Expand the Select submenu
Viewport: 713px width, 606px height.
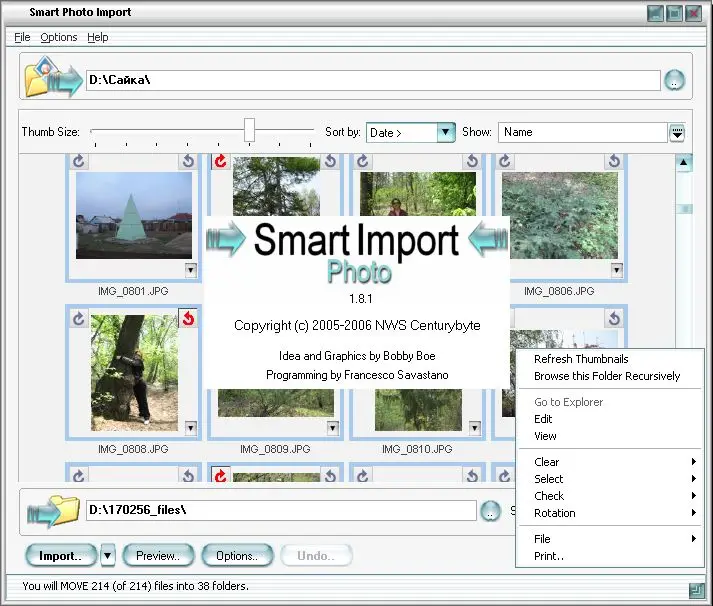click(609, 479)
